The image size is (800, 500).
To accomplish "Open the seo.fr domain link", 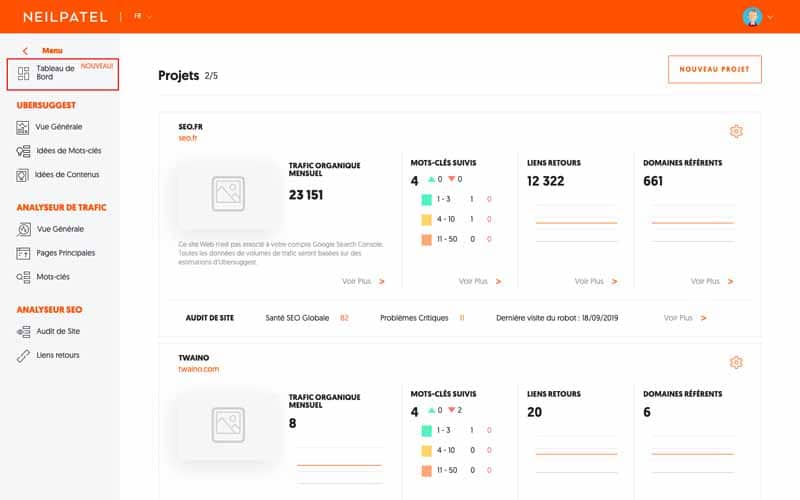I will coord(187,138).
